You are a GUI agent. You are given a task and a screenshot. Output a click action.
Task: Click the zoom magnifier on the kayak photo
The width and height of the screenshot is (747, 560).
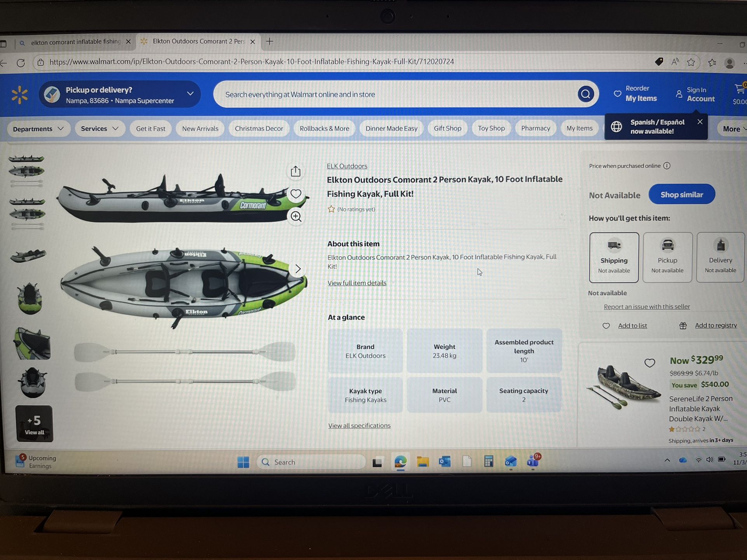(296, 216)
